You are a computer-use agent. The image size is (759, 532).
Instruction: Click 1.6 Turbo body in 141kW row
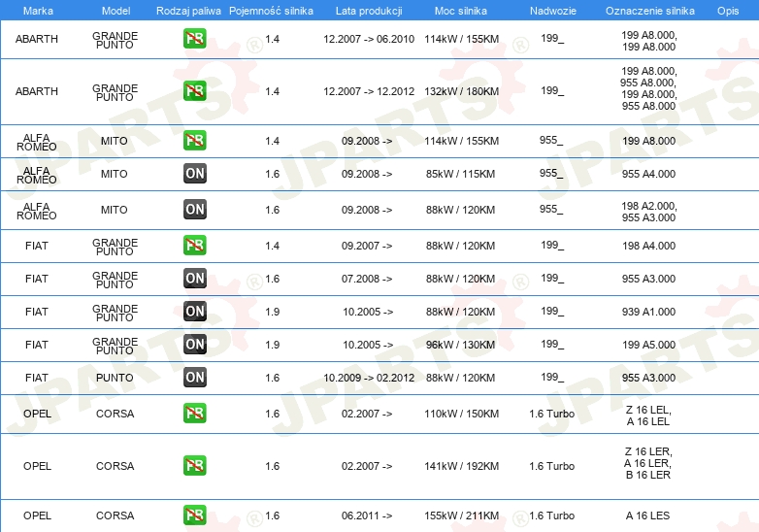[552, 466]
